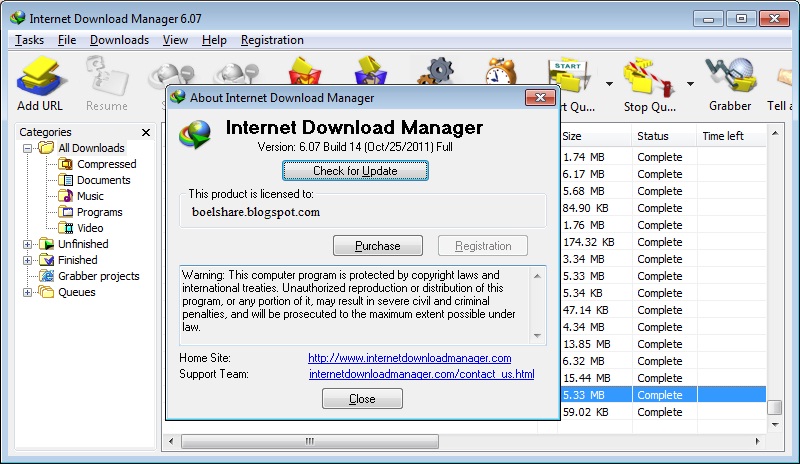Close the About Internet Download Manager dialog
Image resolution: width=800 pixels, height=464 pixels.
540,97
